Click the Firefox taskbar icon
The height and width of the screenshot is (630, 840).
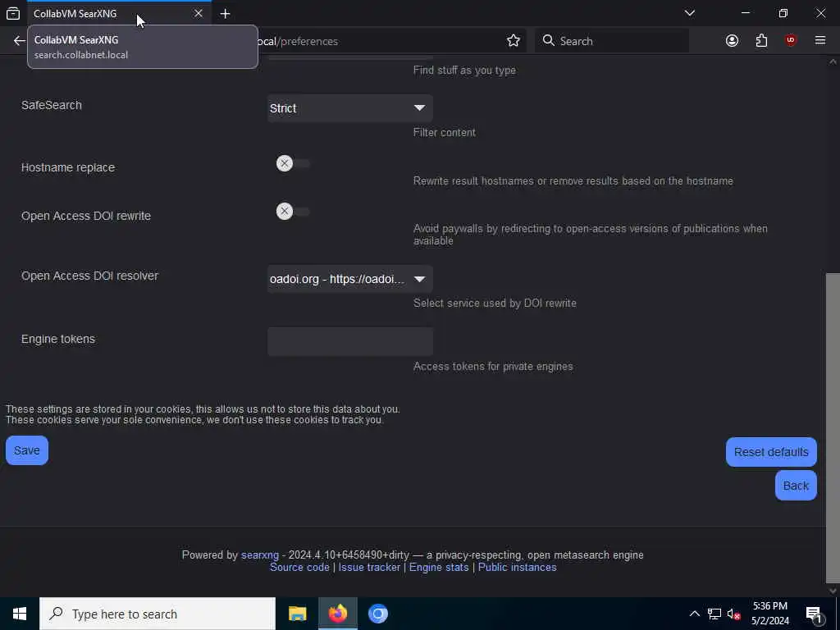[337, 614]
